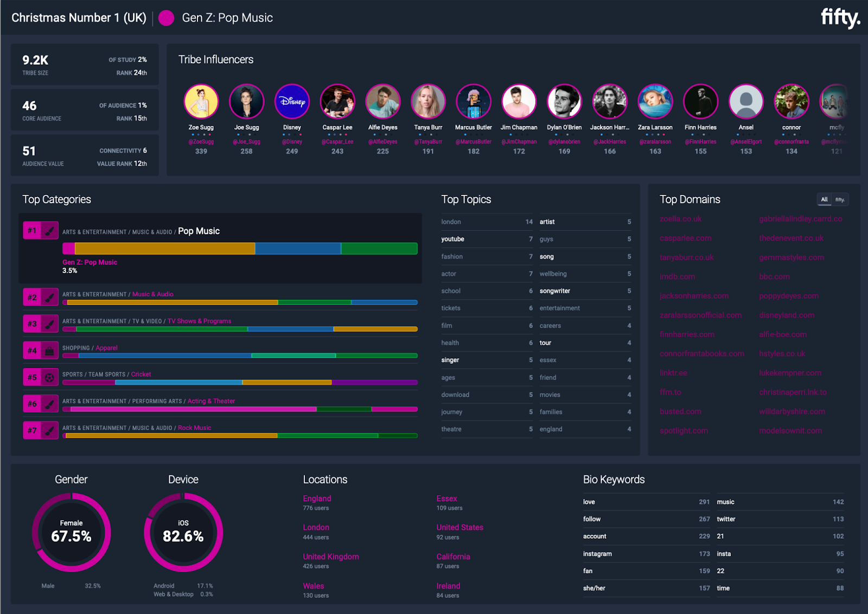Select the core audience 46 card

pyautogui.click(x=85, y=110)
